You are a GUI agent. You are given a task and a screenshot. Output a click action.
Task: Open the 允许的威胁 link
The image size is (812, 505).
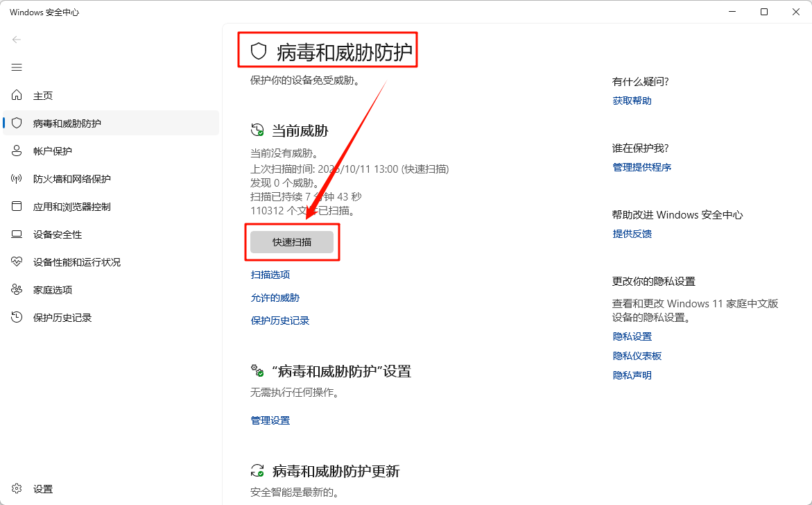tap(275, 298)
